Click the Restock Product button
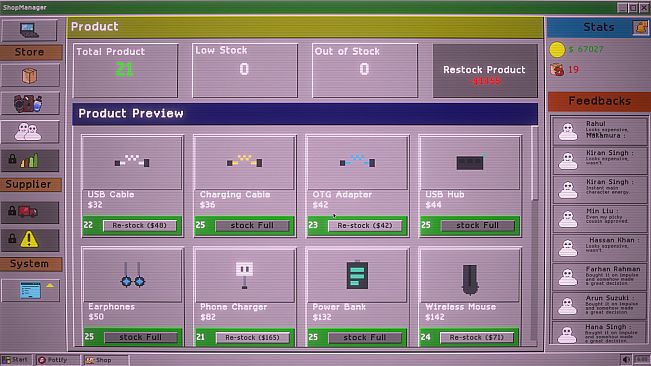Viewport: 651px width, 366px height. pyautogui.click(x=485, y=71)
